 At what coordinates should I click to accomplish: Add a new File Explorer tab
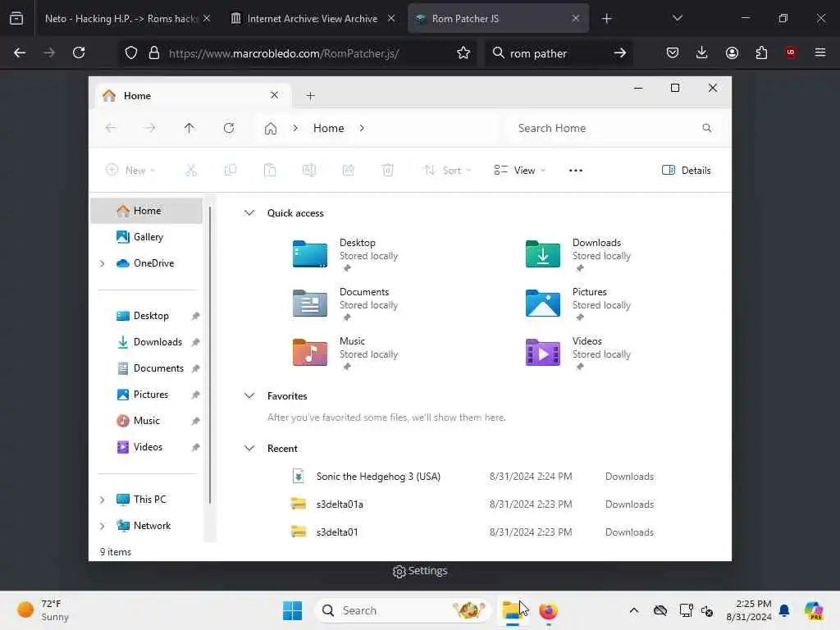(310, 96)
